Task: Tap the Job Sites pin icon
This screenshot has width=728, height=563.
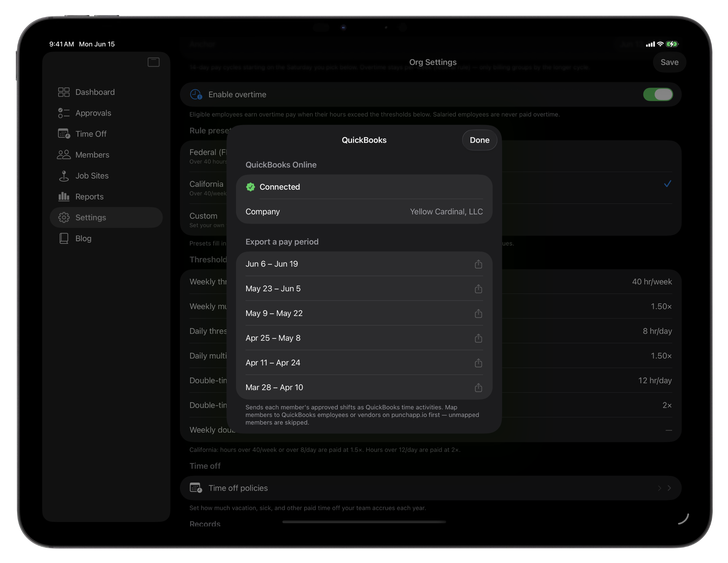Action: coord(64,176)
